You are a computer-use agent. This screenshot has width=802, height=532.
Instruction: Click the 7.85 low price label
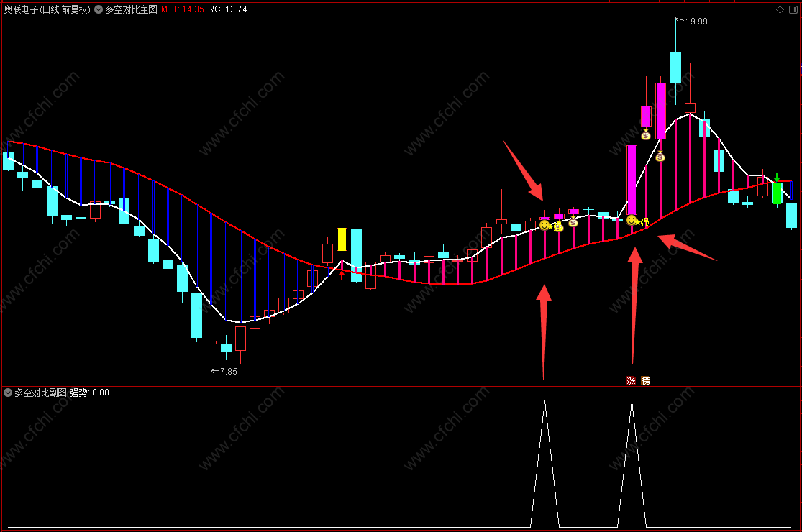pos(229,372)
